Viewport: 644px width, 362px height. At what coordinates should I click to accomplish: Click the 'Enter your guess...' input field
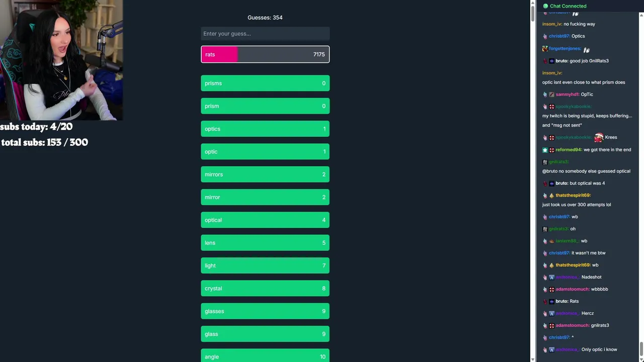pyautogui.click(x=265, y=34)
